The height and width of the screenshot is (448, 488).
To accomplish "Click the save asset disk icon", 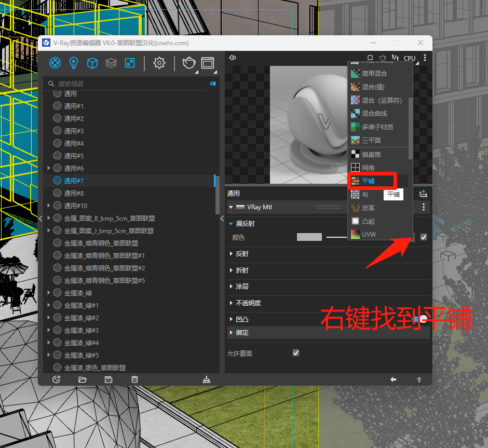I will tap(109, 379).
